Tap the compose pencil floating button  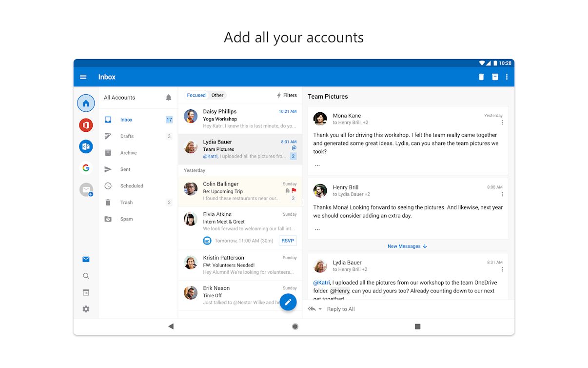pyautogui.click(x=288, y=302)
